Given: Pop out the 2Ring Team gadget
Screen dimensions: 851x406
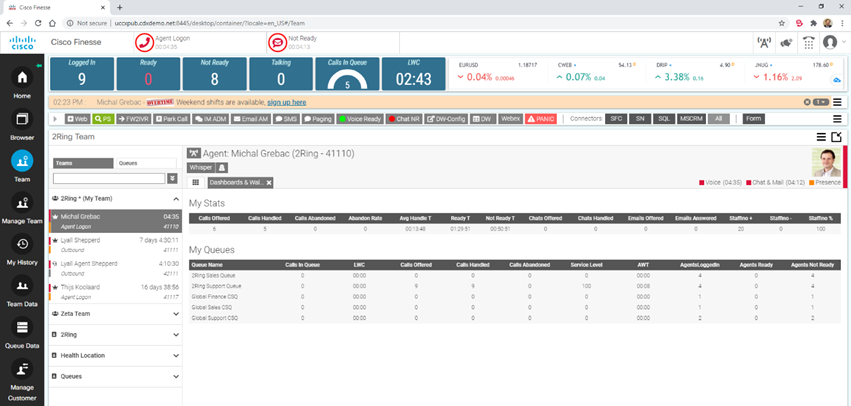Looking at the screenshot, I should pos(836,137).
